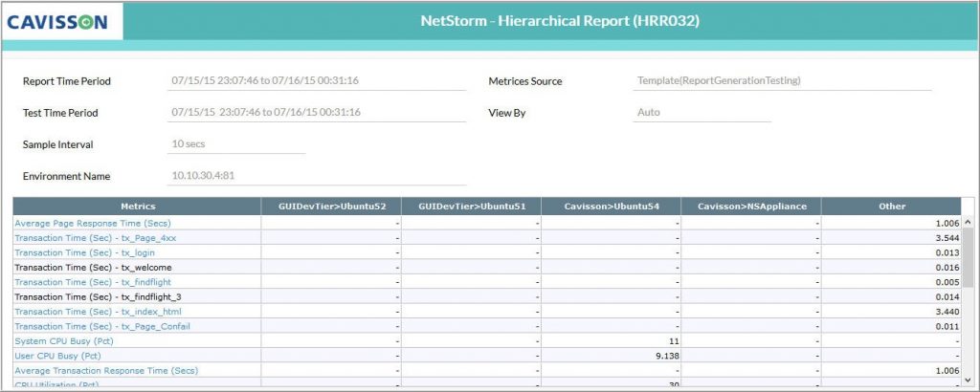Click the table scrollbar down arrow

pos(969,379)
